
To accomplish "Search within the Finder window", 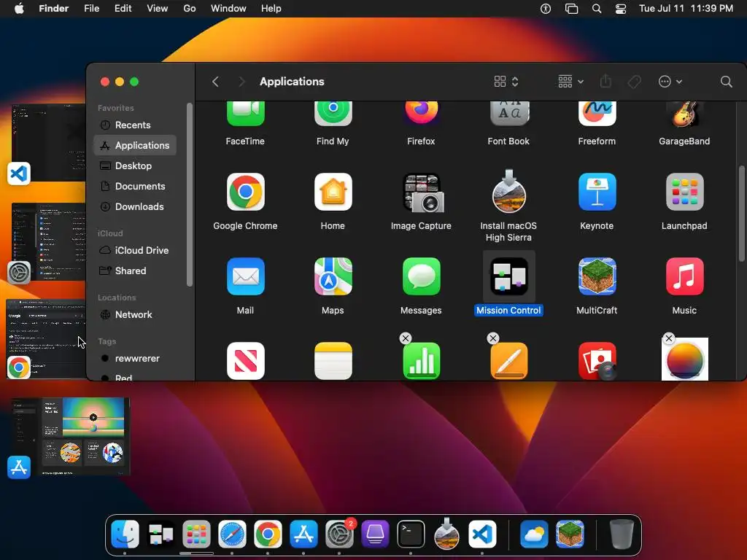I will pos(726,82).
